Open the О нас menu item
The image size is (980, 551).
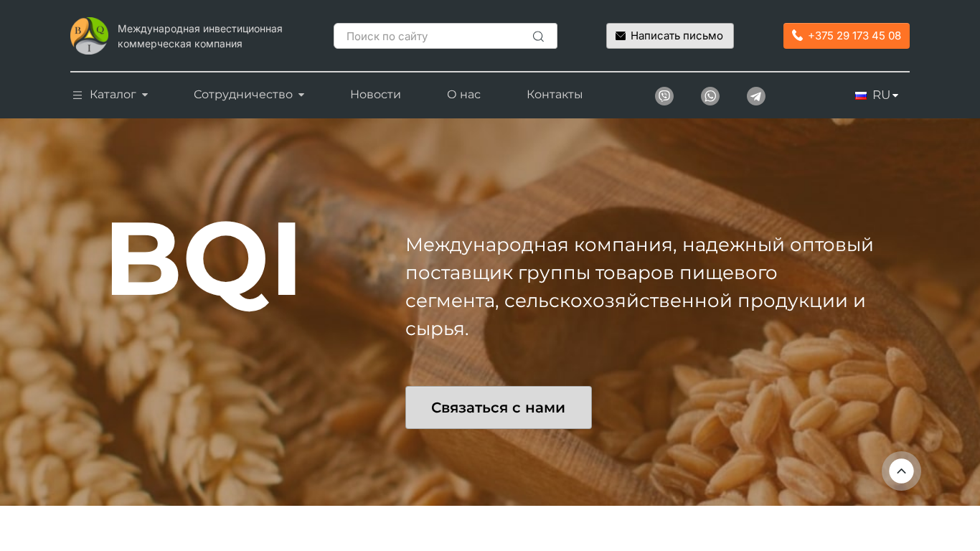[x=463, y=95]
